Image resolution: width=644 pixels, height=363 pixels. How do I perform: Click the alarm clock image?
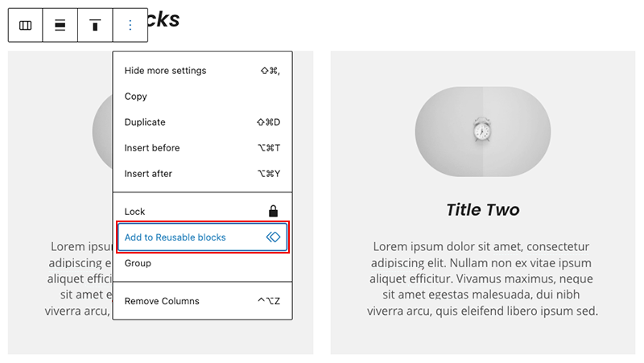pos(482,132)
